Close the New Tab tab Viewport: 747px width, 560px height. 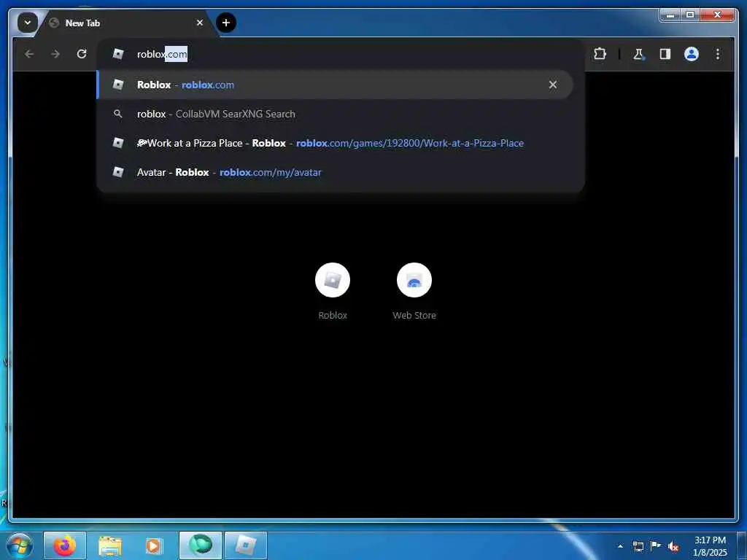(x=200, y=23)
